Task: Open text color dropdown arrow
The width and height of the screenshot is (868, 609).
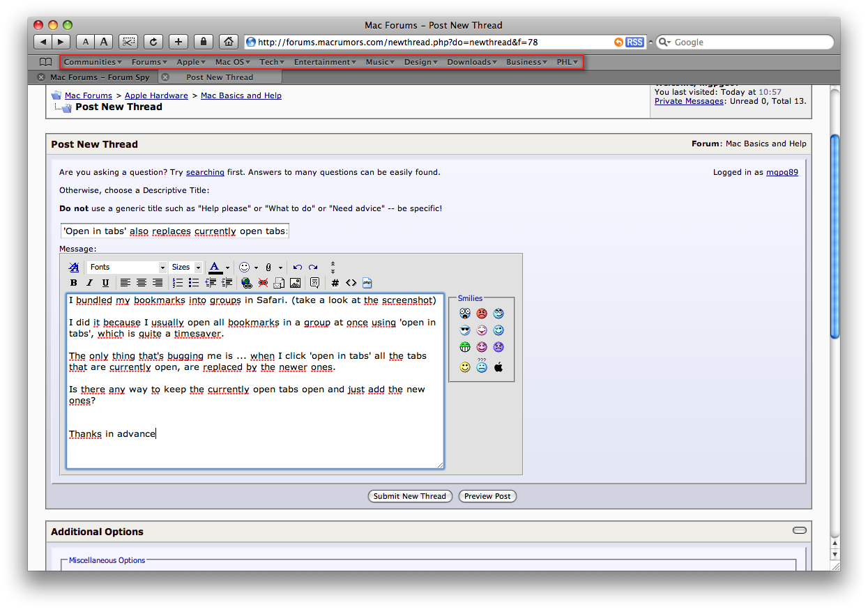Action: point(227,268)
